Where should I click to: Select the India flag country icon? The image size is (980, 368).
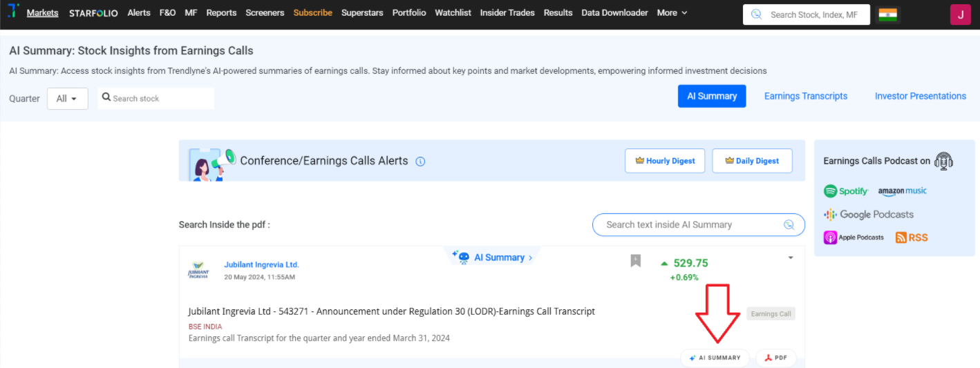point(887,14)
